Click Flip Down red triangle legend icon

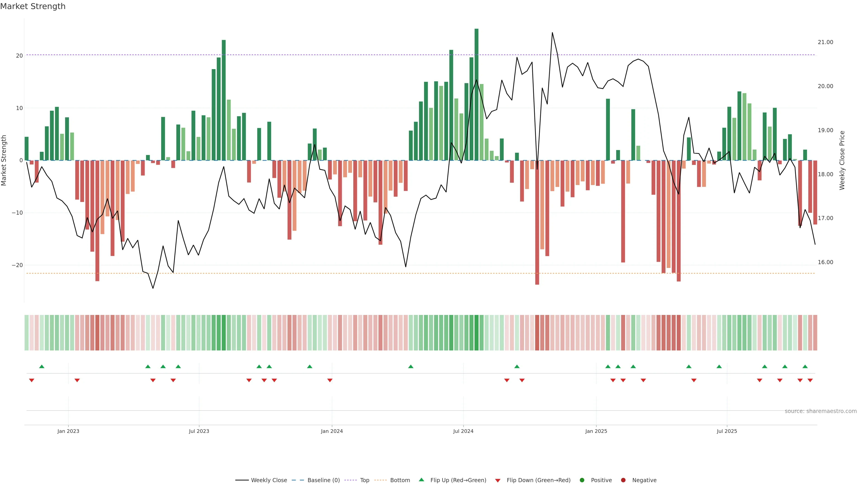[498, 481]
